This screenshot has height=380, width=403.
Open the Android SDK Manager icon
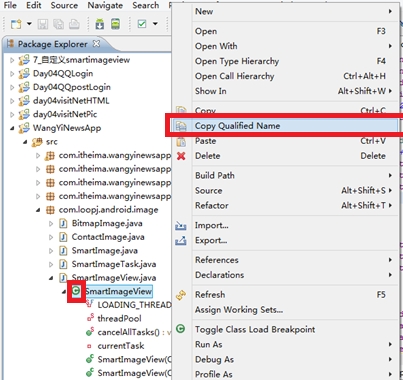tap(100, 24)
